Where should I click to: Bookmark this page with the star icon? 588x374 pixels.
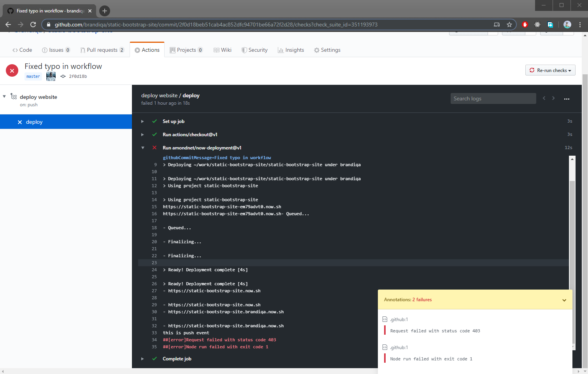click(509, 25)
